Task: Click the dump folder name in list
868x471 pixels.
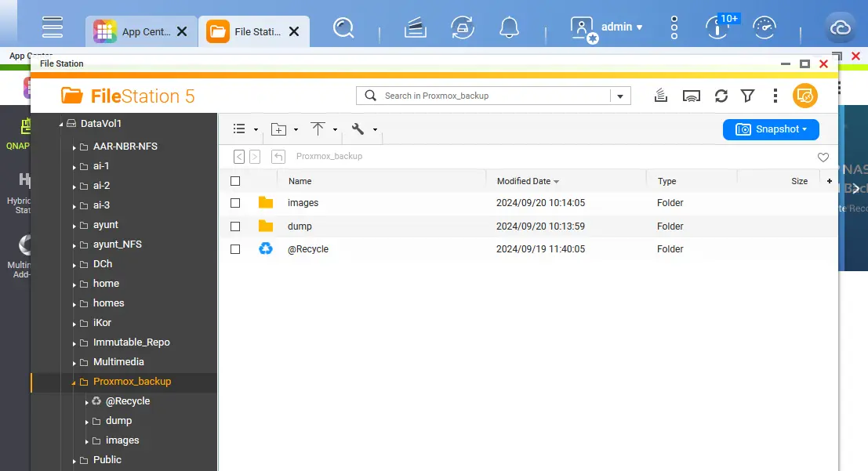Action: [x=300, y=226]
